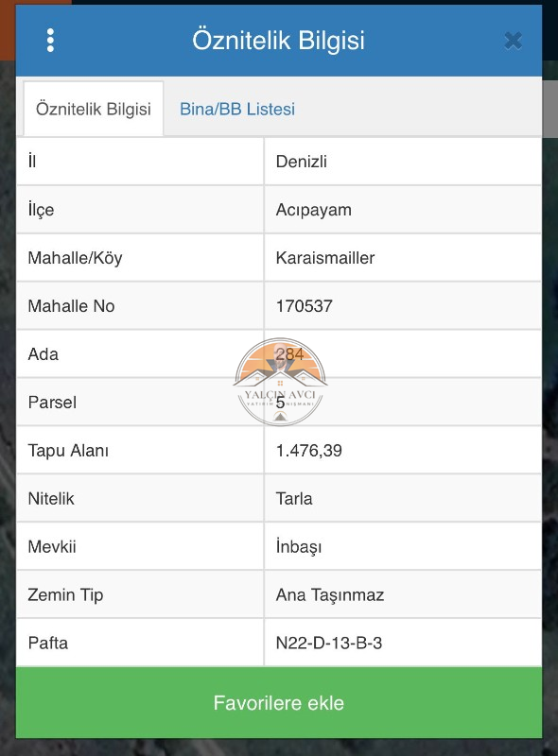The height and width of the screenshot is (756, 558).
Task: Click the Zemin Tip value Ana Taşınmaz
Action: (x=330, y=595)
